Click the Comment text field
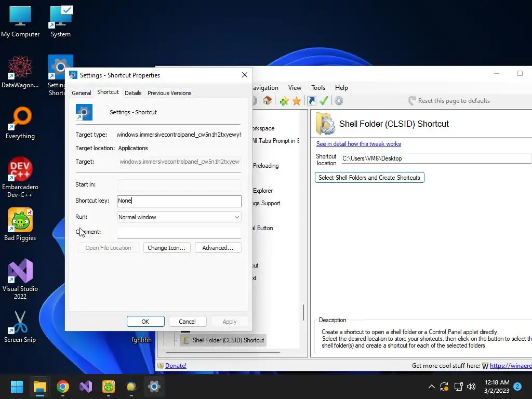The width and height of the screenshot is (532, 399). 179,232
